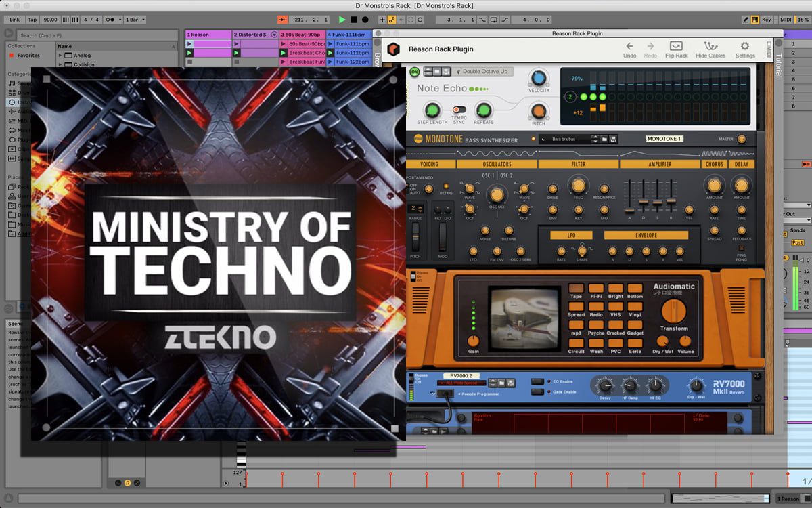Toggle Note Echo Tempo Sync switch
Viewport: 812px width, 508px height.
tap(459, 109)
